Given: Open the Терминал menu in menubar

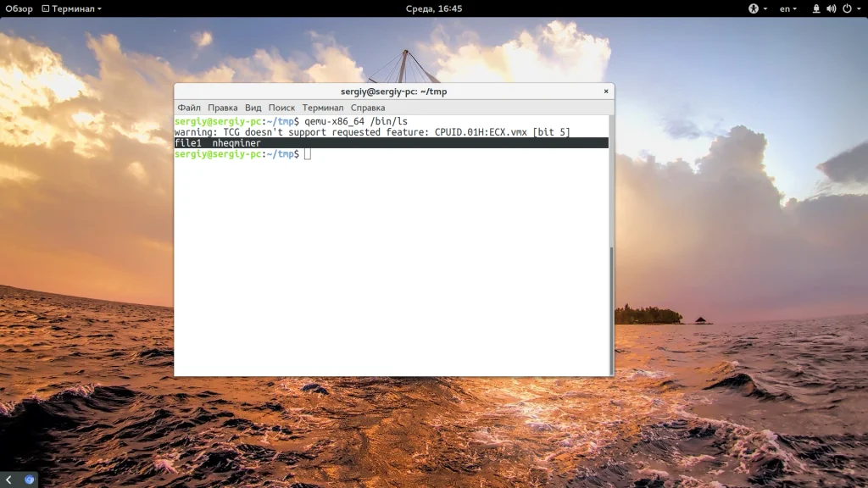Looking at the screenshot, I should 323,108.
